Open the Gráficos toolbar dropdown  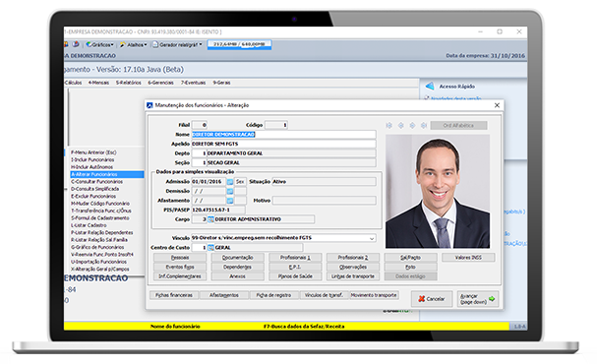100,45
